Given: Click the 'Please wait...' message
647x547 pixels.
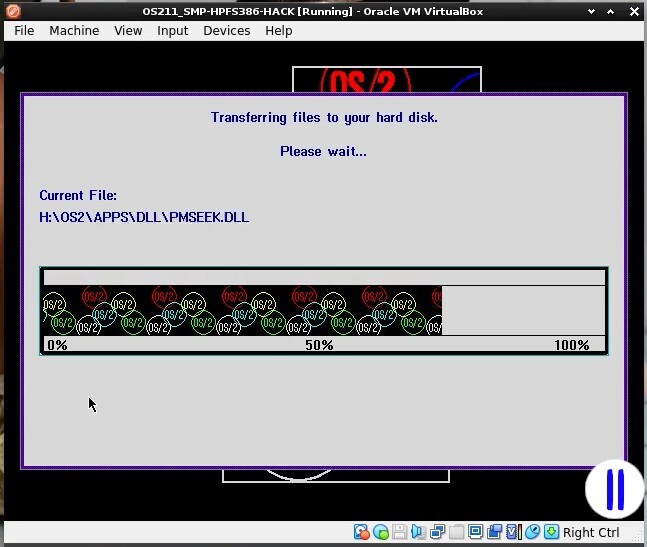Looking at the screenshot, I should pyautogui.click(x=323, y=151).
